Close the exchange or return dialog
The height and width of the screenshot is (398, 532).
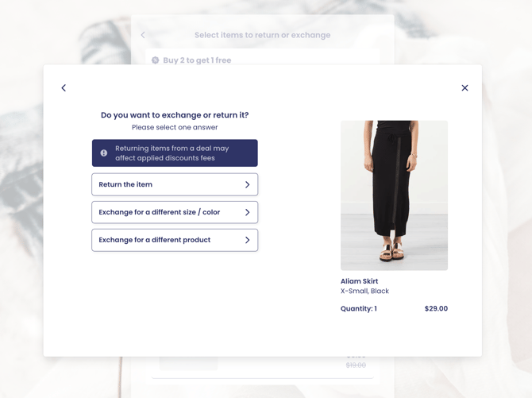465,88
